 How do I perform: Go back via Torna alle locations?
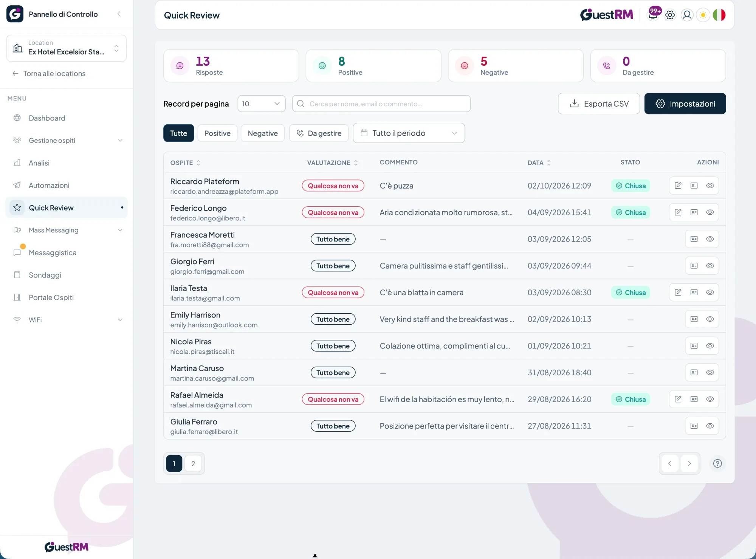click(x=49, y=73)
